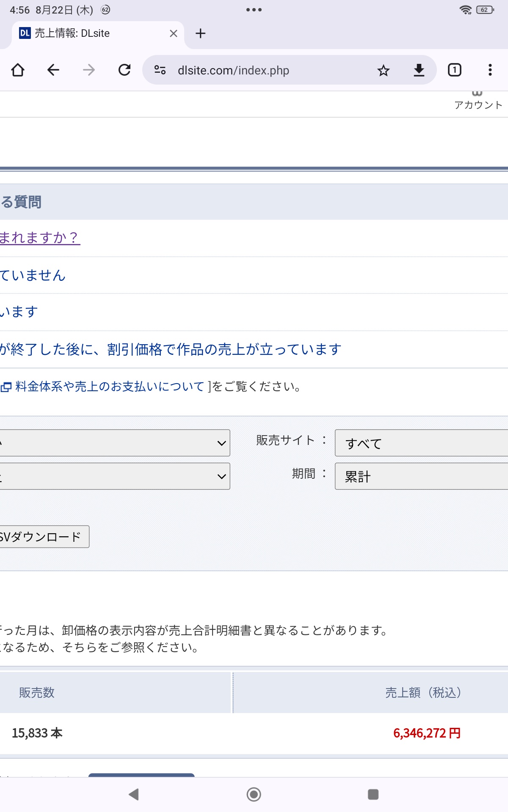Open the アカウント menu
The width and height of the screenshot is (508, 812).
pos(478,101)
